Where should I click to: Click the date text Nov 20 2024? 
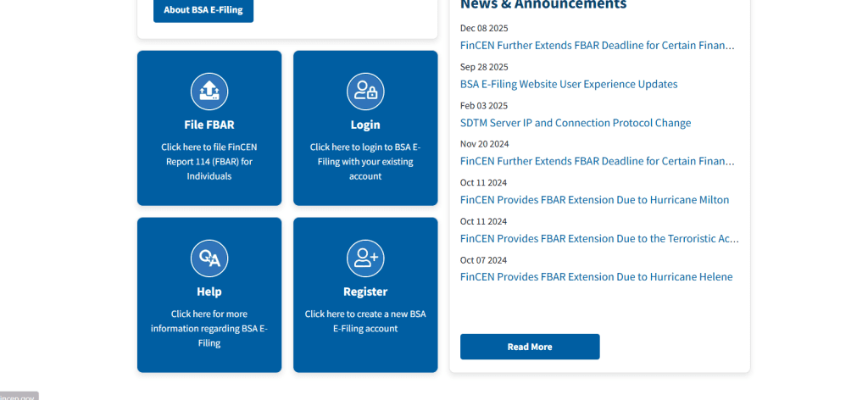pos(484,144)
